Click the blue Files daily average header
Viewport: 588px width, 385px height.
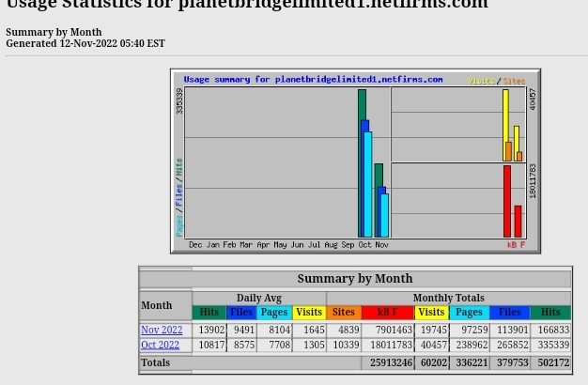pos(241,313)
